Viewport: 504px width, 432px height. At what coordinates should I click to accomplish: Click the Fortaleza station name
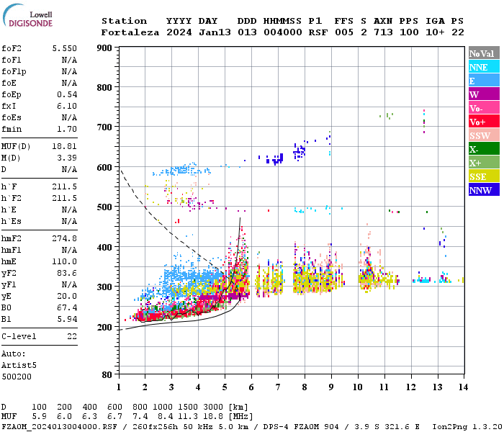[x=130, y=32]
